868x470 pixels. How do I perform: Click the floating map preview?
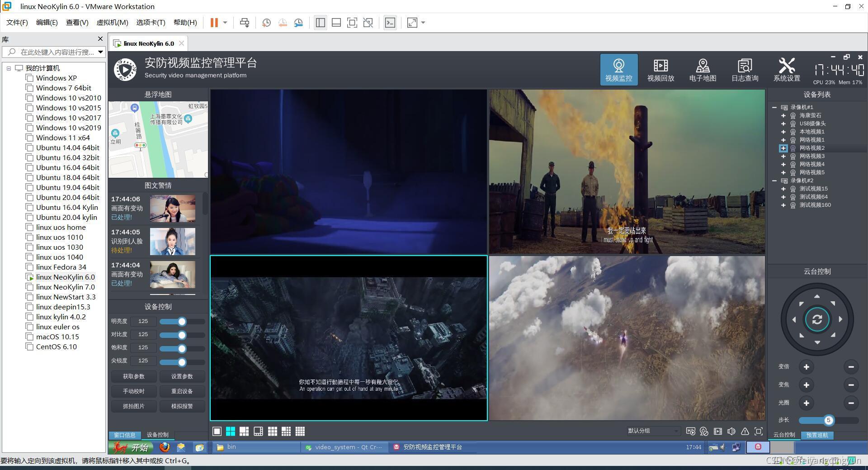tap(158, 139)
